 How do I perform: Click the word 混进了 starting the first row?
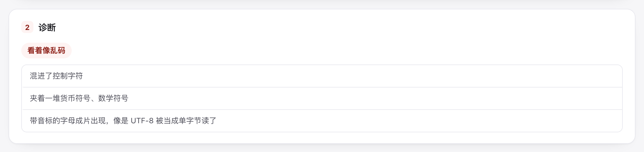click(41, 76)
